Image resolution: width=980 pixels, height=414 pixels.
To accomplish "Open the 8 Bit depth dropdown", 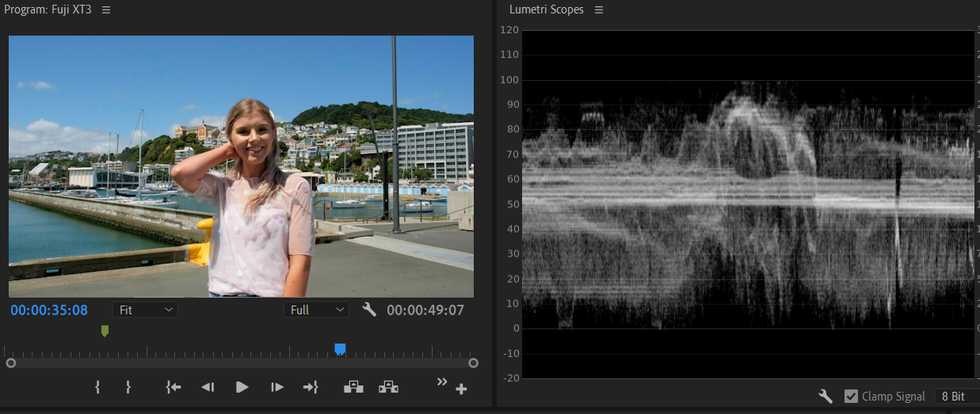I will [955, 397].
